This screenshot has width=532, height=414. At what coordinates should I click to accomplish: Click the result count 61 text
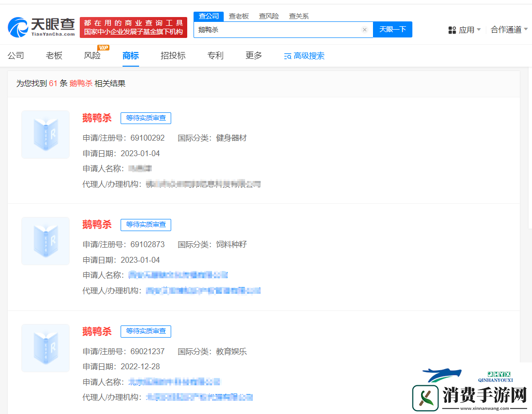[53, 84]
